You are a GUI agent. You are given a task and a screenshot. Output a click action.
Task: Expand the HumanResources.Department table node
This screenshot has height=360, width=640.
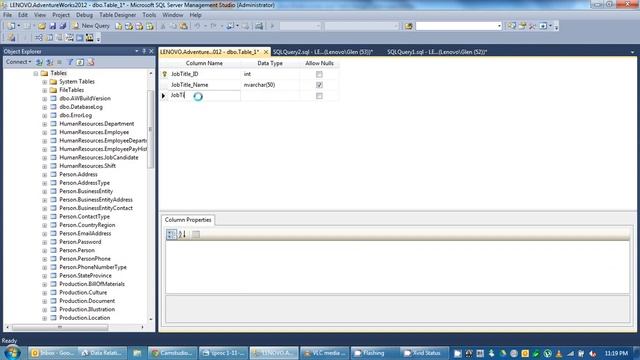(44, 124)
